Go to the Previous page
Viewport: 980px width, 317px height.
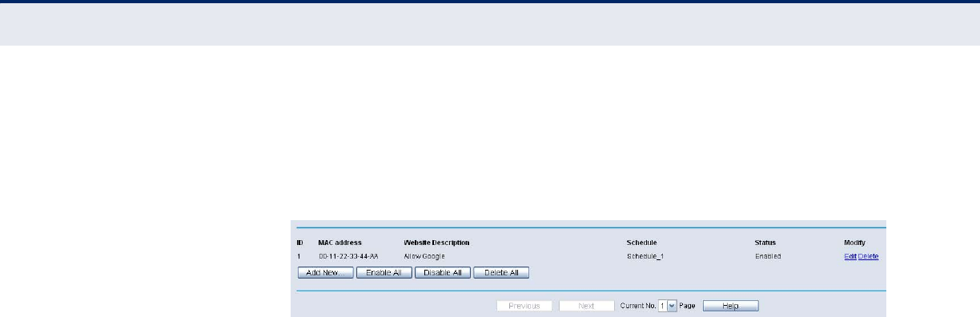click(x=524, y=306)
